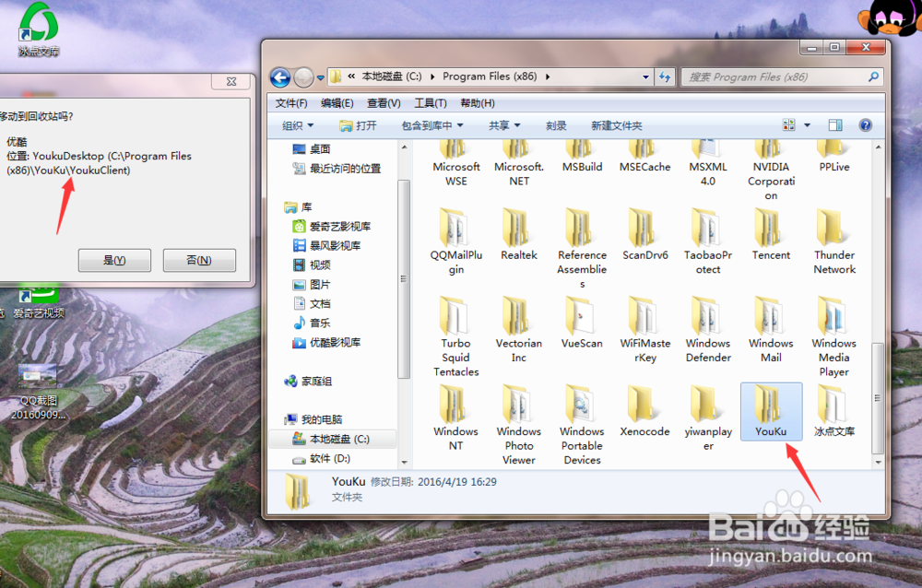This screenshot has width=922, height=588.
Task: Open recent pages dropdown next to forward arrow
Action: click(321, 77)
